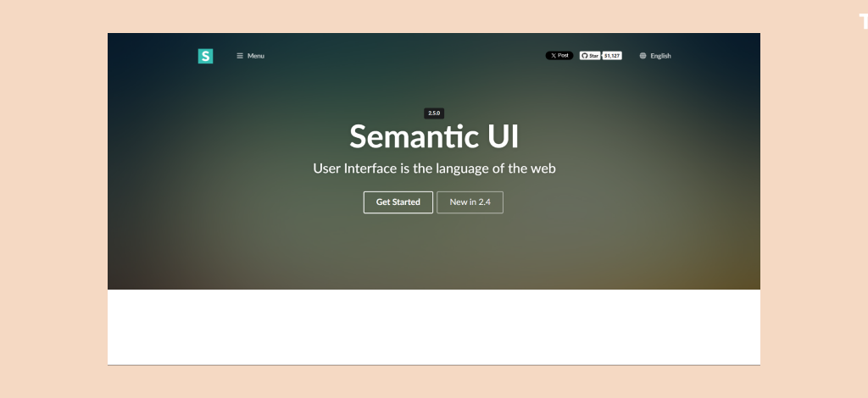Click the X Post share button

click(559, 56)
